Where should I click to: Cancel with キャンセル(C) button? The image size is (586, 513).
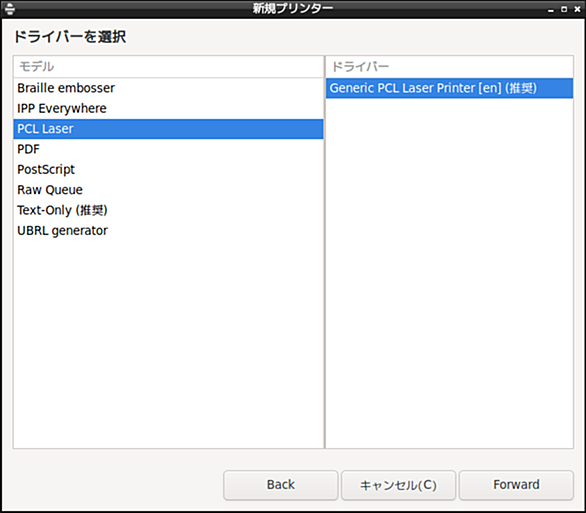point(398,485)
